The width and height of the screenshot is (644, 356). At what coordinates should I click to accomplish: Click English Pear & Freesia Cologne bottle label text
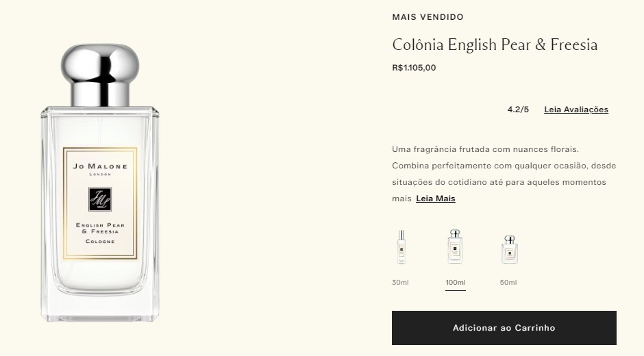pos(100,233)
